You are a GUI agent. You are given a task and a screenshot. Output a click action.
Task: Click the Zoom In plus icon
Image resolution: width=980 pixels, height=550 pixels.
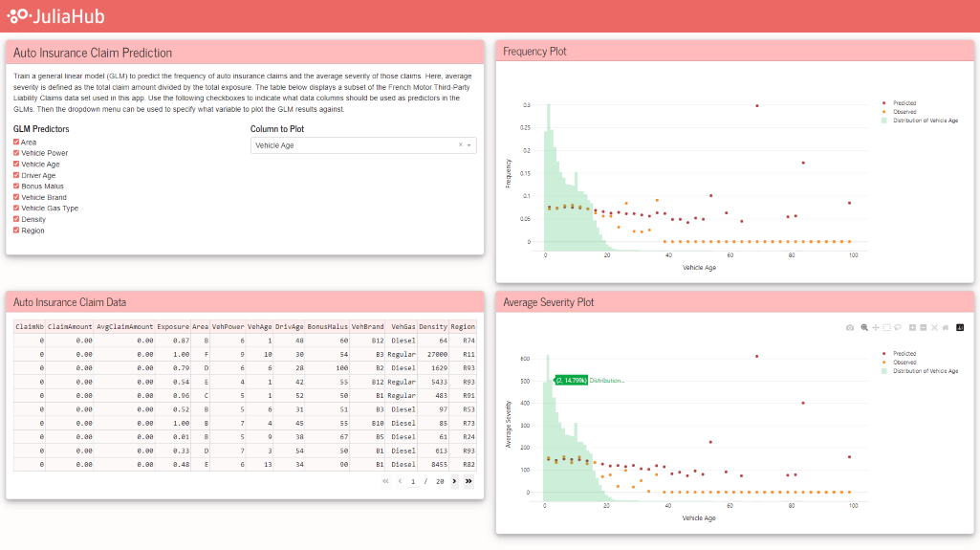point(912,327)
